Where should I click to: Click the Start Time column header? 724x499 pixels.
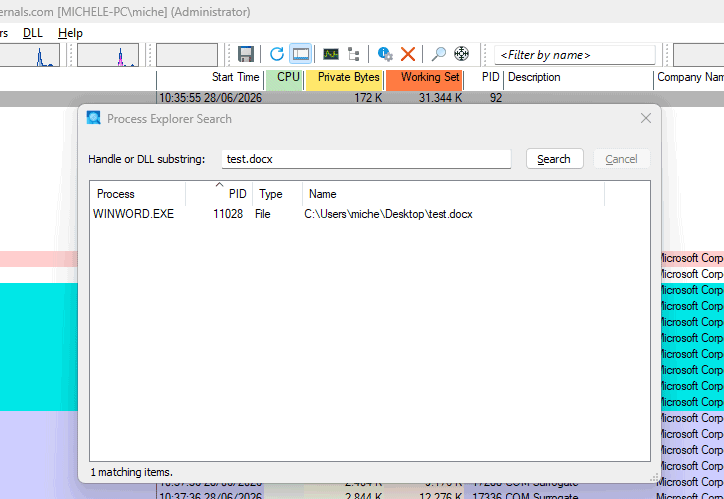(210, 78)
